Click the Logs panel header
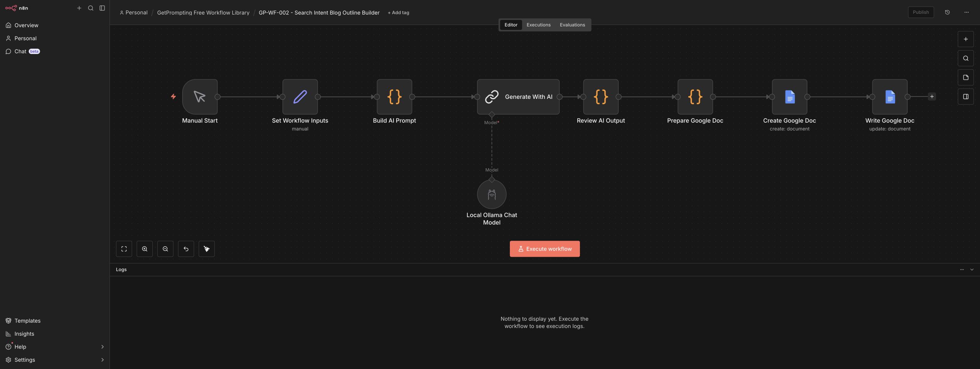Viewport: 980px width, 369px height. [544, 270]
